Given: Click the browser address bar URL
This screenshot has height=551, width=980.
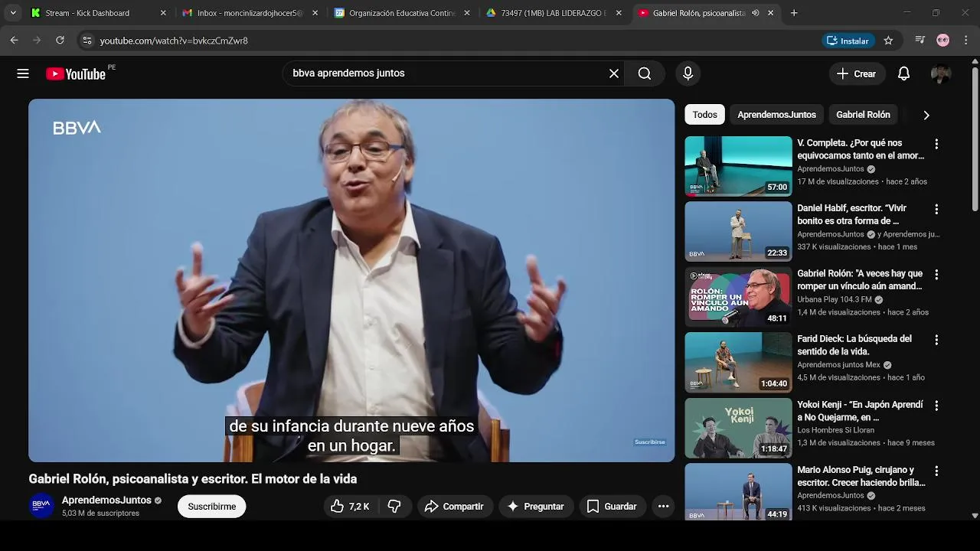Looking at the screenshot, I should pyautogui.click(x=174, y=41).
